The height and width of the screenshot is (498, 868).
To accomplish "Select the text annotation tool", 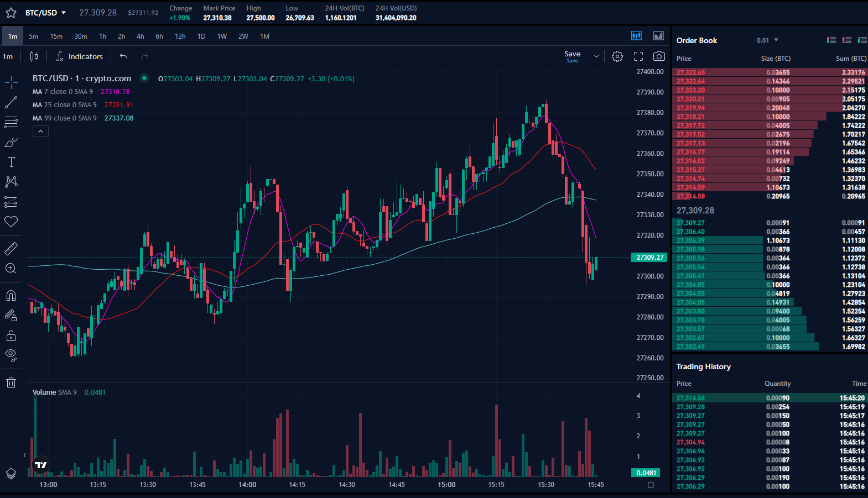I will click(x=11, y=162).
